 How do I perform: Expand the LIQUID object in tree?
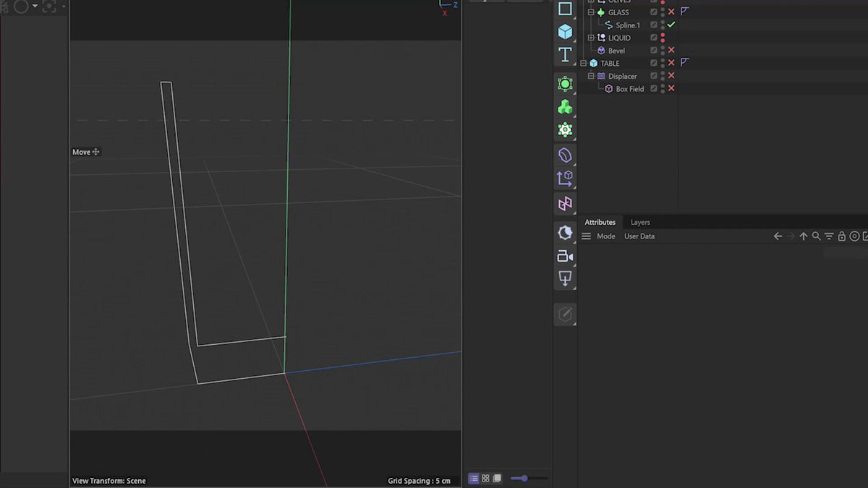[591, 38]
